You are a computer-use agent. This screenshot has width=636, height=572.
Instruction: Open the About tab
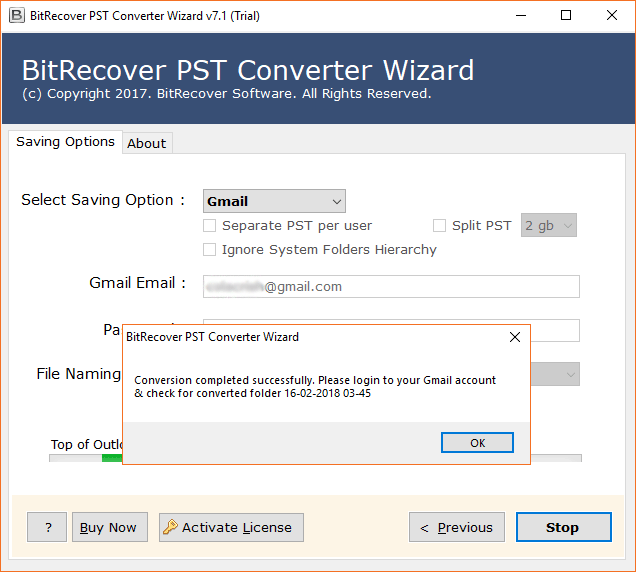coord(147,144)
